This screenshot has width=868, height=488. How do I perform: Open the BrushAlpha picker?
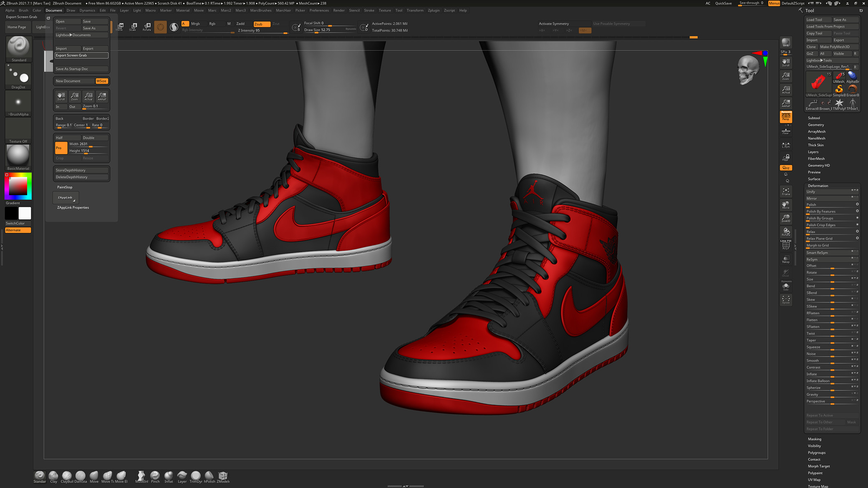point(18,103)
